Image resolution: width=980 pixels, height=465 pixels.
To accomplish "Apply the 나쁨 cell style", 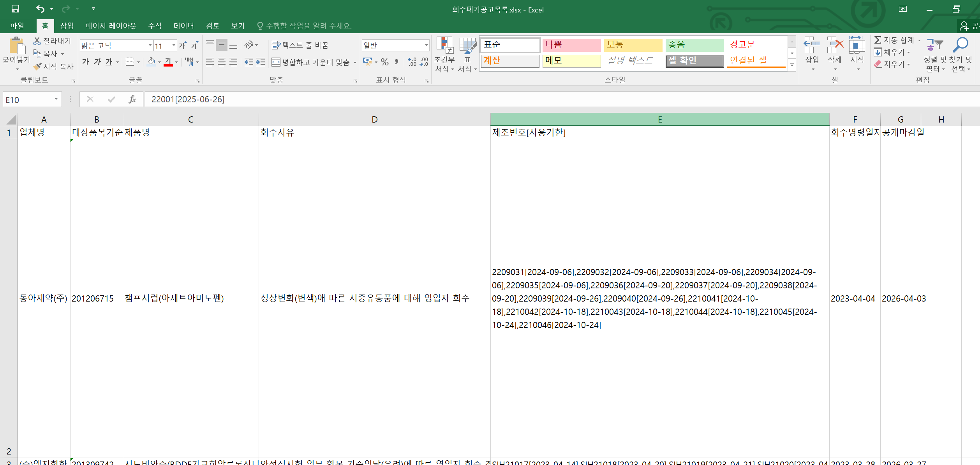I will (x=571, y=45).
